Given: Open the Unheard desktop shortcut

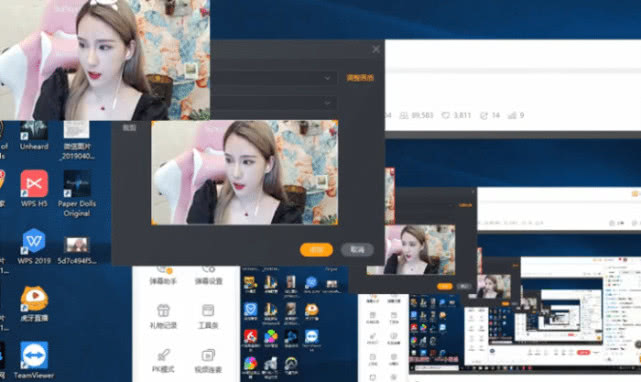Looking at the screenshot, I should pos(34,136).
